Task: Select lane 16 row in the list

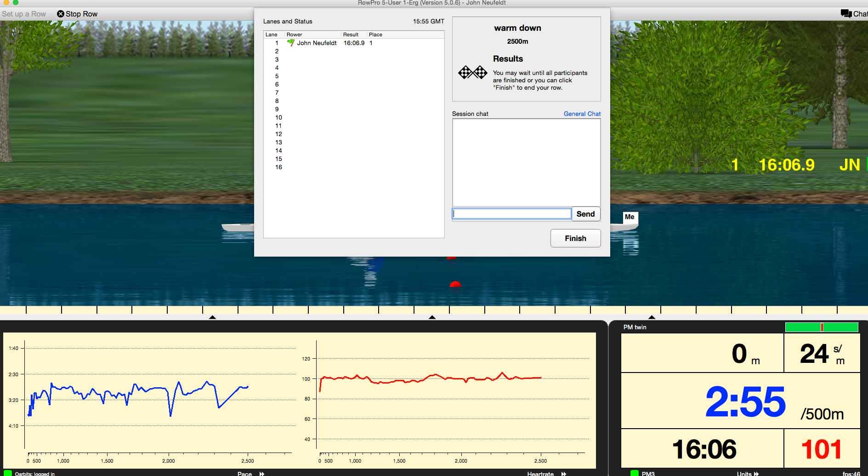Action: (x=354, y=167)
